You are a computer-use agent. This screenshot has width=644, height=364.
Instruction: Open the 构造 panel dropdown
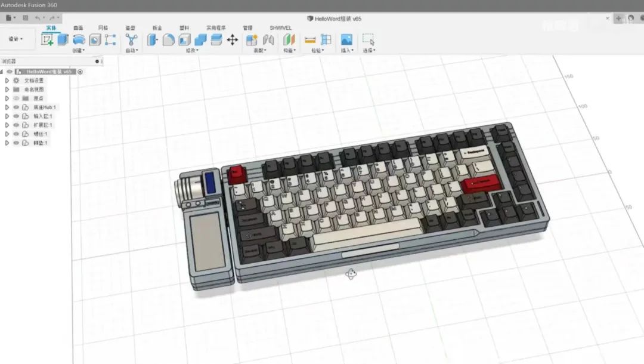290,51
